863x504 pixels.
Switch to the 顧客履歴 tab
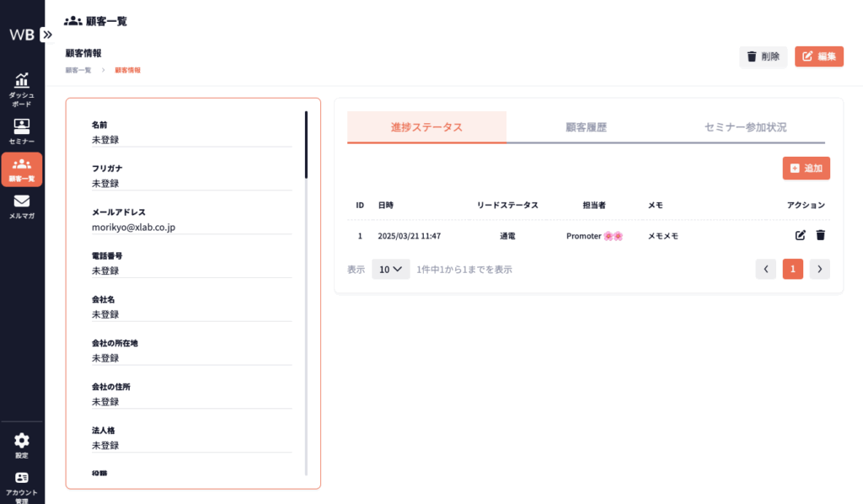(586, 127)
